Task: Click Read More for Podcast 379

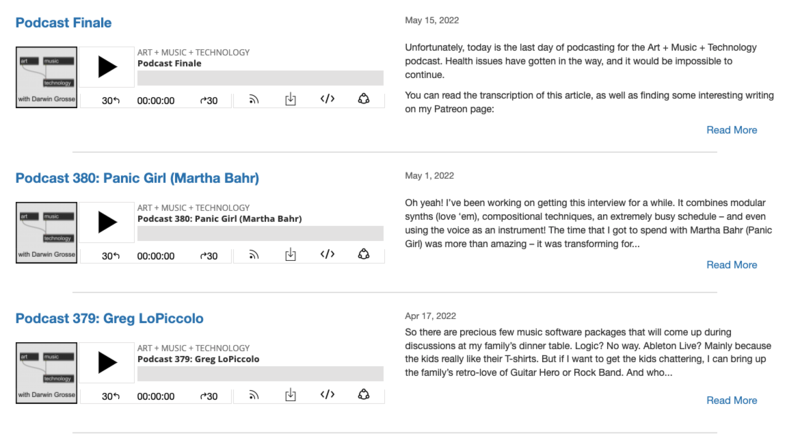Action: click(731, 400)
